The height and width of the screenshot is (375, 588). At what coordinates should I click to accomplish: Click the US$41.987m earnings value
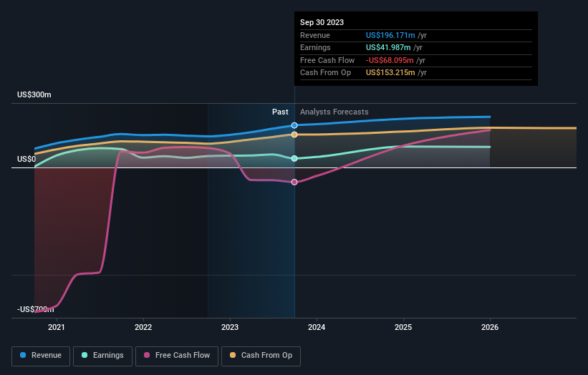(388, 47)
